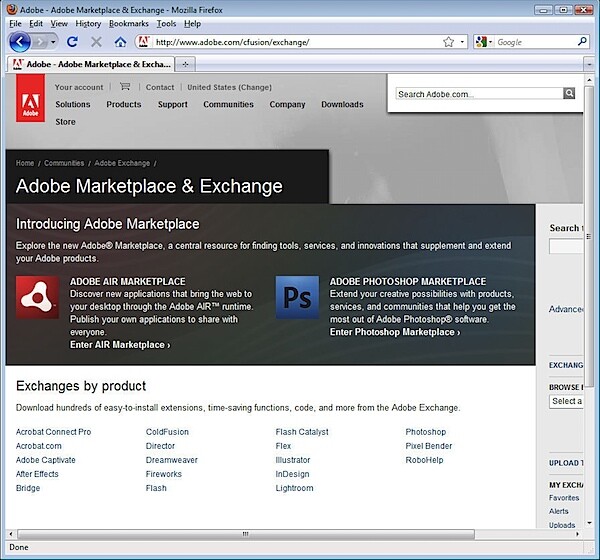Click the horizontal scrollbar right arrow
Image resolution: width=600 pixels, height=560 pixels.
577,534
